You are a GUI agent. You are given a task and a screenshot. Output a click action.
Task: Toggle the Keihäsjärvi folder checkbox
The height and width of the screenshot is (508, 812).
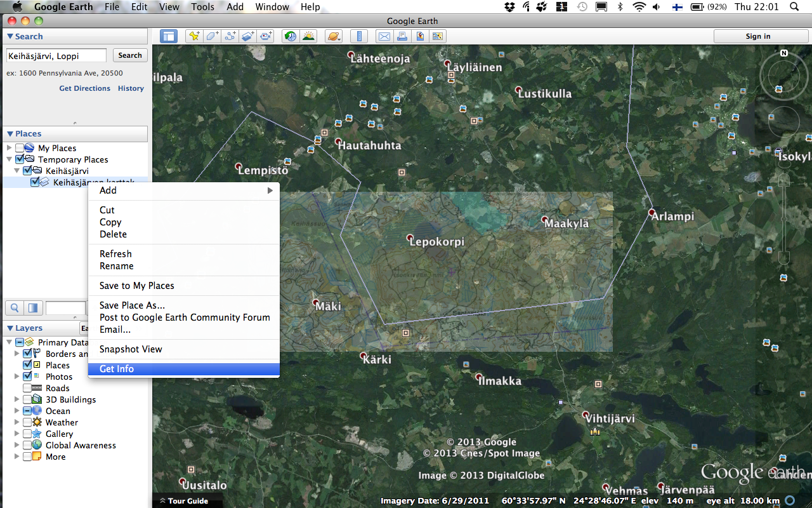(27, 171)
